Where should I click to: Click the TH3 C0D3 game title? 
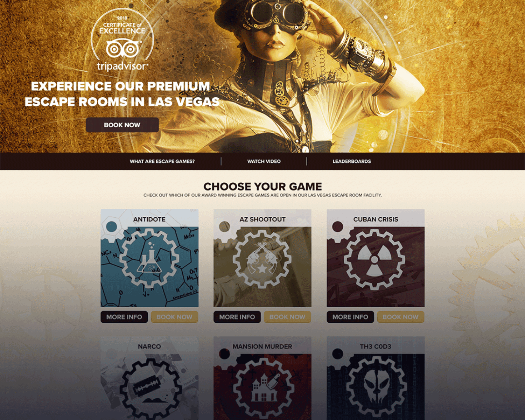point(376,346)
